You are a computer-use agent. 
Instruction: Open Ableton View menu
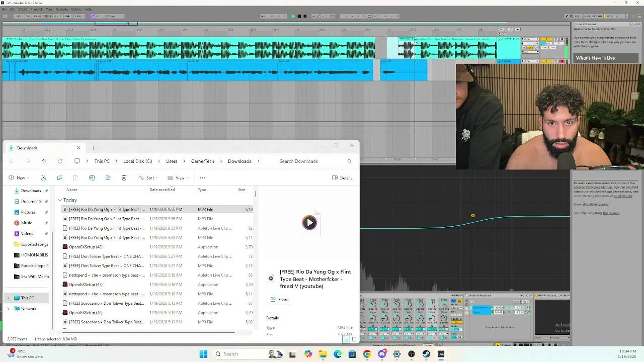[x=49, y=9]
